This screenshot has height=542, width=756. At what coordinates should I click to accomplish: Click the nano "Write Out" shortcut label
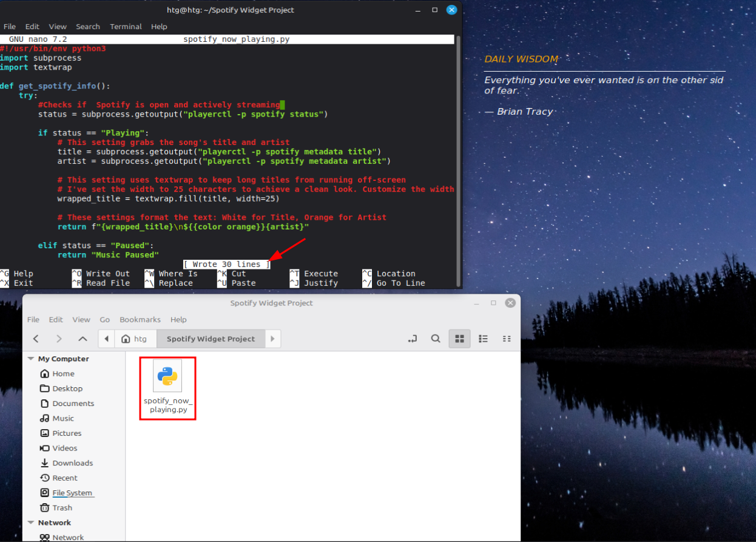(x=108, y=274)
